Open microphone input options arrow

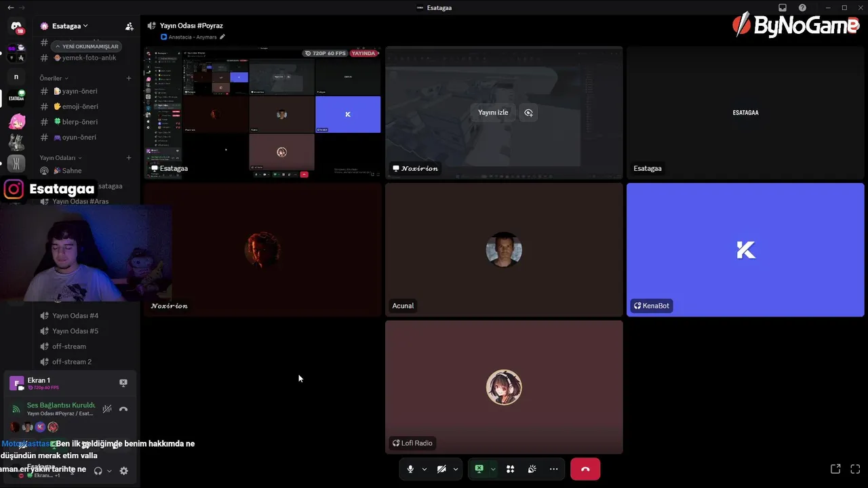(425, 469)
